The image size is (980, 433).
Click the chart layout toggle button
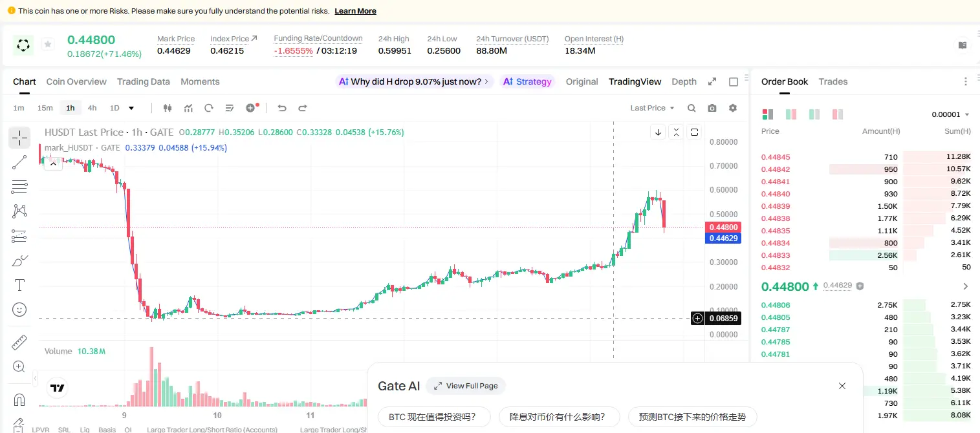[x=694, y=132]
